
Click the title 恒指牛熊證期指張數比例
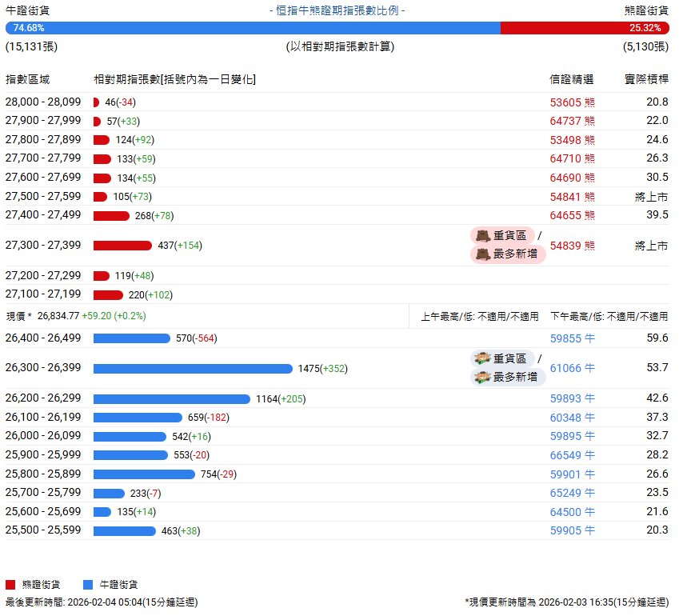(x=338, y=10)
